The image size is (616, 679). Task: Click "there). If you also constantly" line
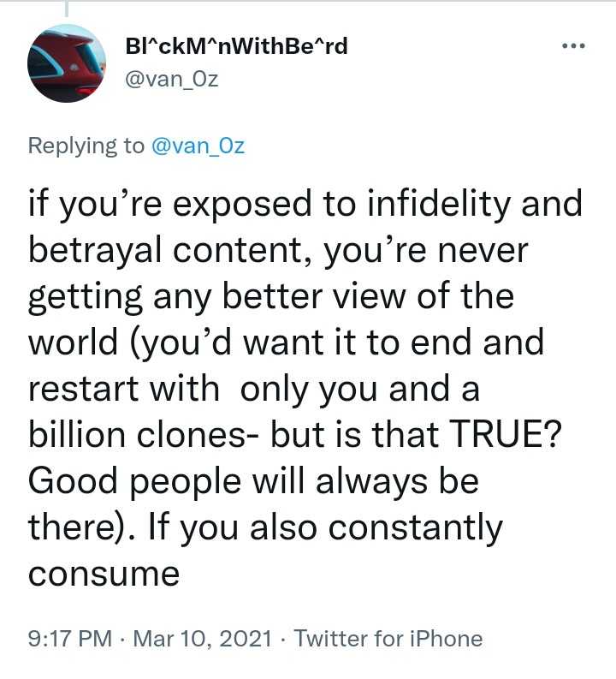265,527
